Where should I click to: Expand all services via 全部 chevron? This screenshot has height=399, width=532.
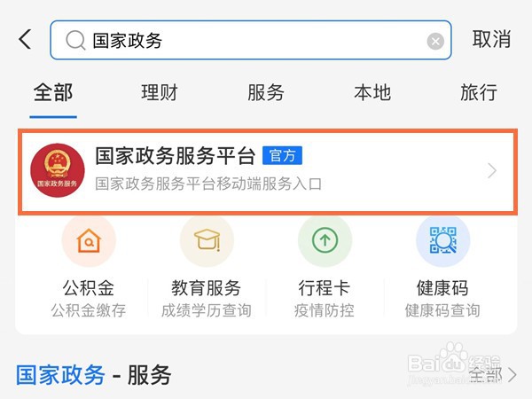pyautogui.click(x=512, y=375)
